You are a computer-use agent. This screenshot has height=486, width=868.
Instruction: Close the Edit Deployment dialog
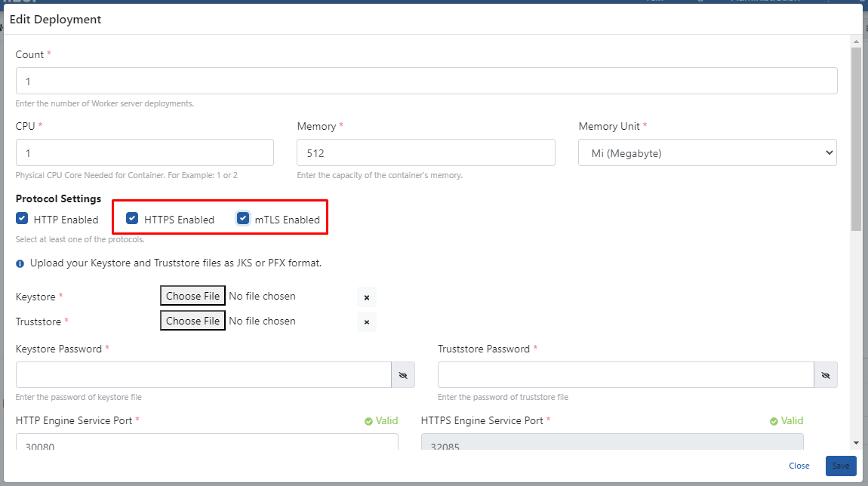point(799,466)
